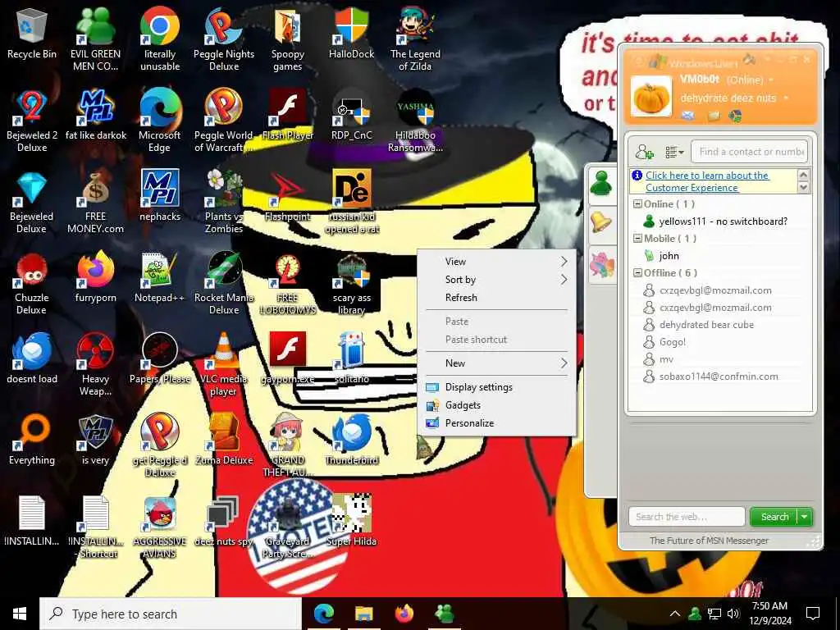Screen dimensions: 840x630
Task: Select Personalize in the context menu
Action: (496, 423)
